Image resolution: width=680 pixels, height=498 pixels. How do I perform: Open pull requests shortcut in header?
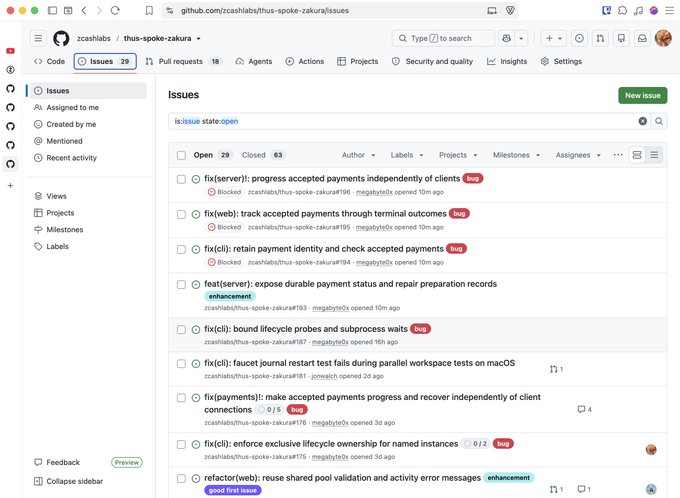coord(600,38)
